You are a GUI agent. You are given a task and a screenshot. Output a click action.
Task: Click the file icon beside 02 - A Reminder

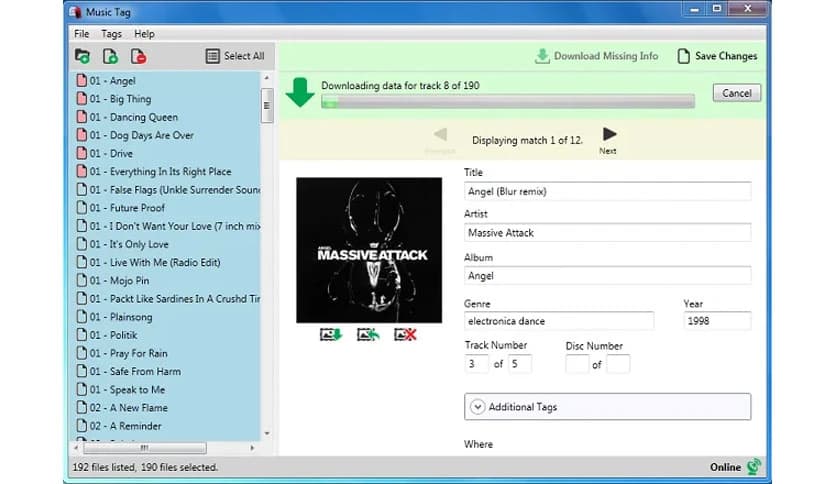click(82, 425)
